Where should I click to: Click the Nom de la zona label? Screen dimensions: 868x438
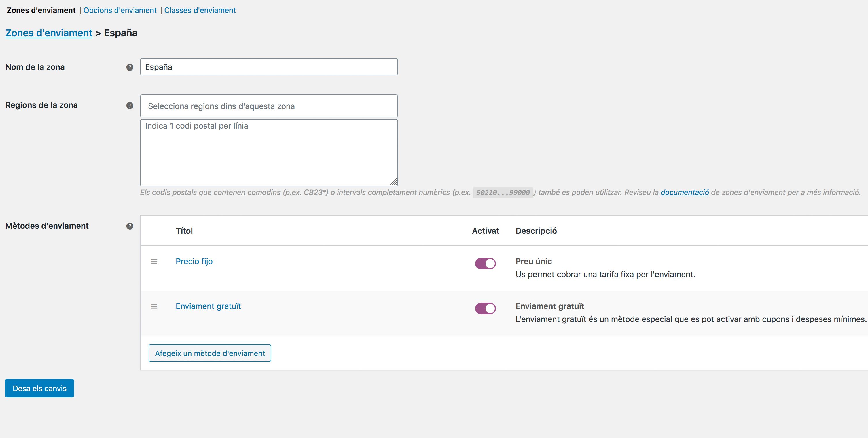click(35, 67)
